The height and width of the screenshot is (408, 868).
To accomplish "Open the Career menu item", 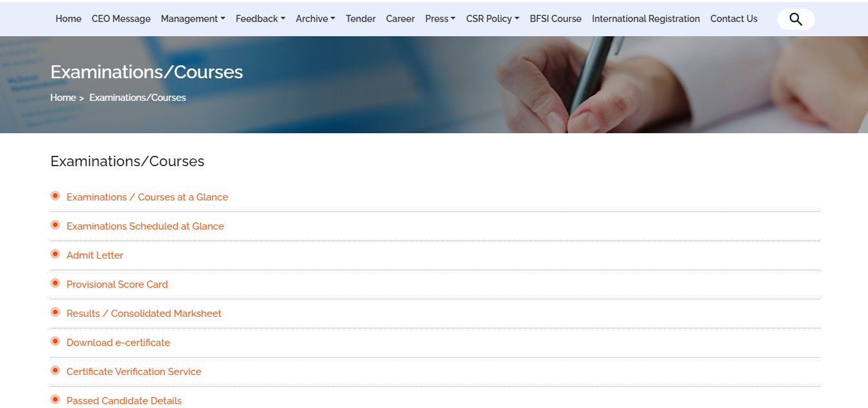I will click(x=400, y=19).
